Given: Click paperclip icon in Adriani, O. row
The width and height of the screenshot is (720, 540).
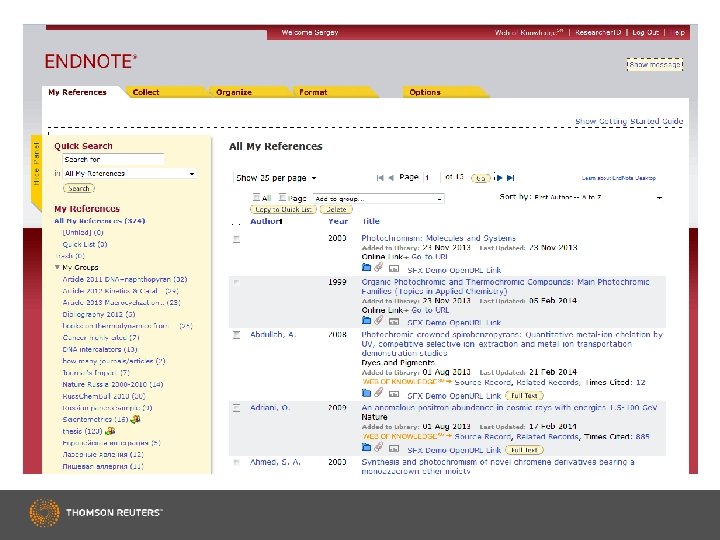Looking at the screenshot, I should [x=378, y=447].
